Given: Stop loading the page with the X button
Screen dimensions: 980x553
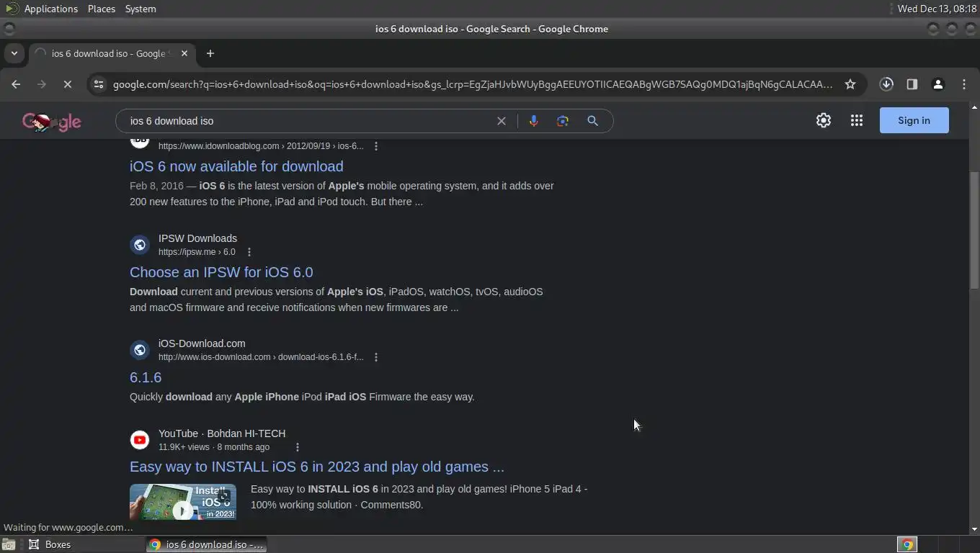Looking at the screenshot, I should coord(67,84).
